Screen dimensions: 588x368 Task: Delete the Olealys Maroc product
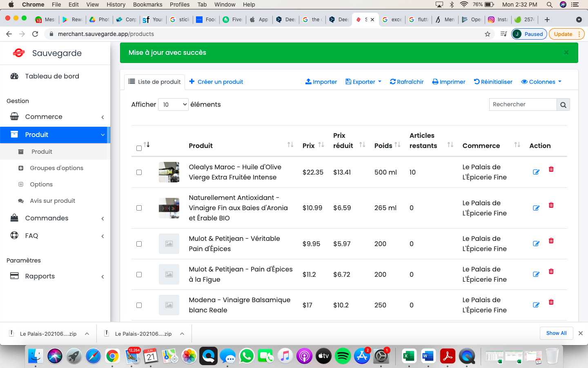coord(551,169)
